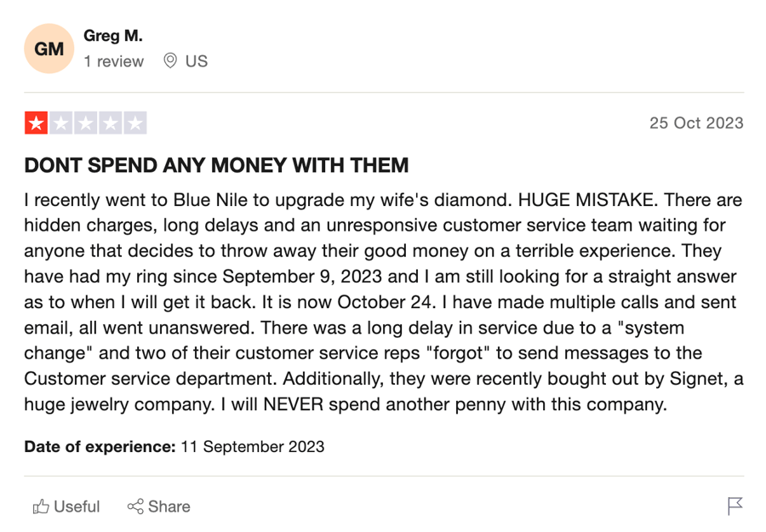
Task: Click the 11 September 2023 experience date
Action: 253,447
